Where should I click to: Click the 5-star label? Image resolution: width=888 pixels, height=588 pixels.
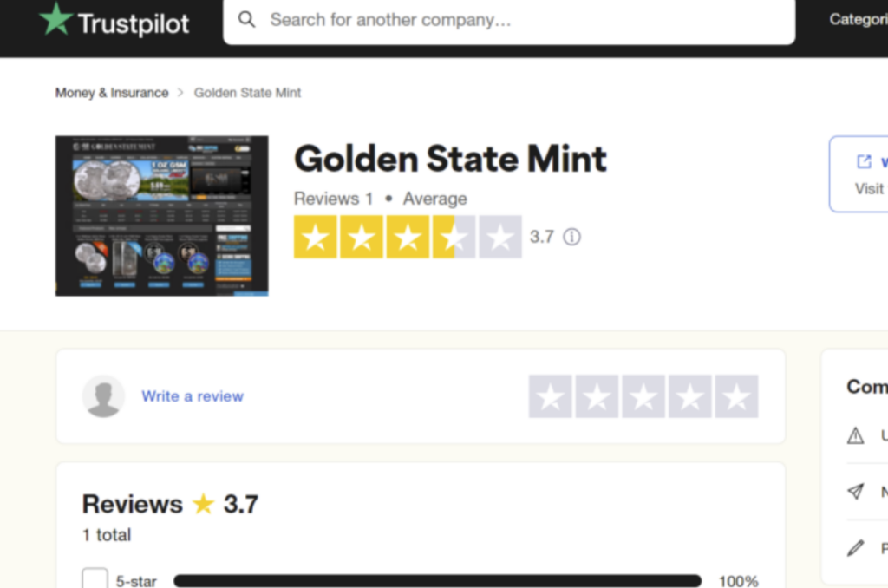point(136,581)
